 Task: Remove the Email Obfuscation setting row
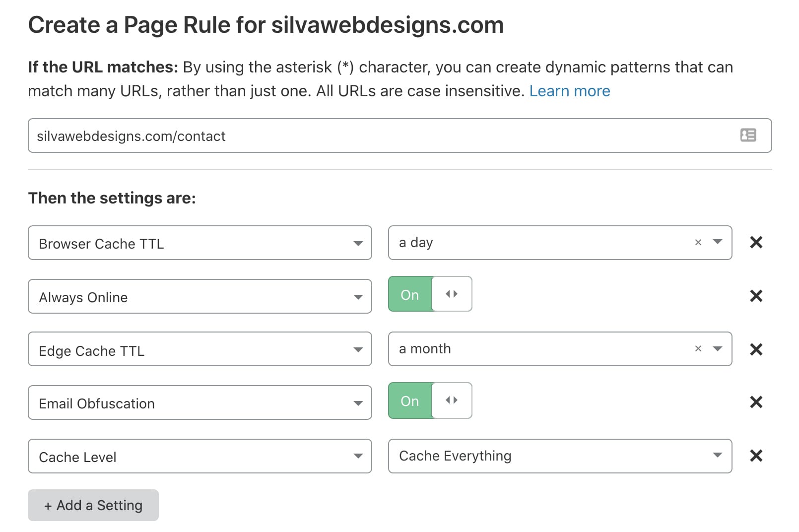tap(756, 402)
